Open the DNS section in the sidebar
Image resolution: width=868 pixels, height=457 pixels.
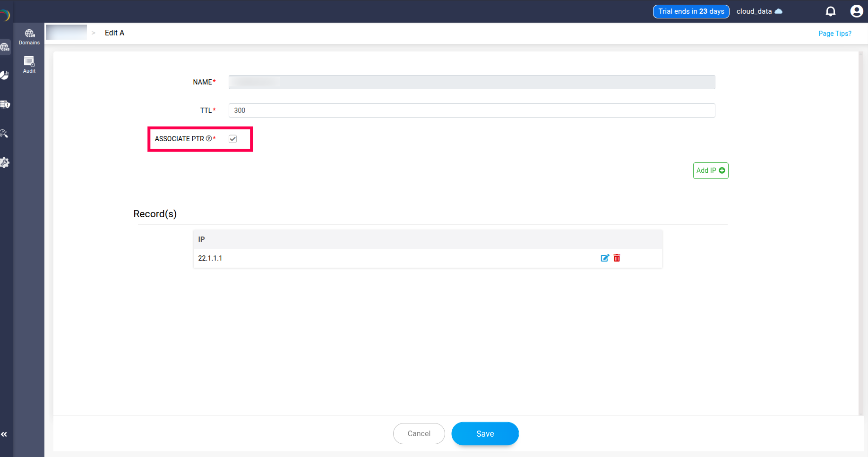point(5,47)
